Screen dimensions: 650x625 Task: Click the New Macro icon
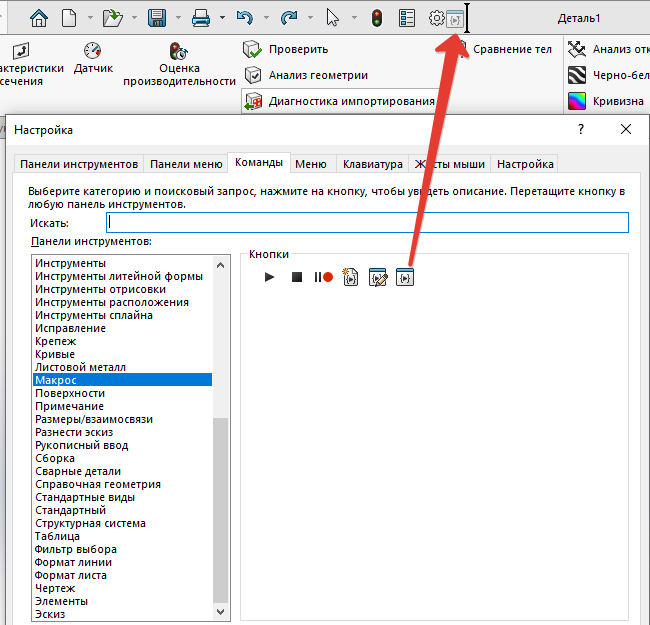(350, 277)
